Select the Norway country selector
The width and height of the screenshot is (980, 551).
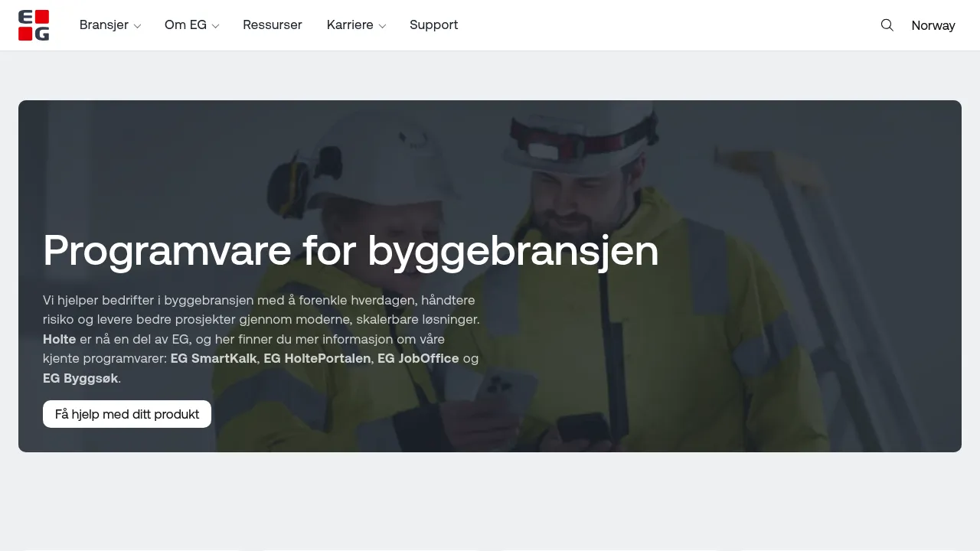[x=933, y=25]
